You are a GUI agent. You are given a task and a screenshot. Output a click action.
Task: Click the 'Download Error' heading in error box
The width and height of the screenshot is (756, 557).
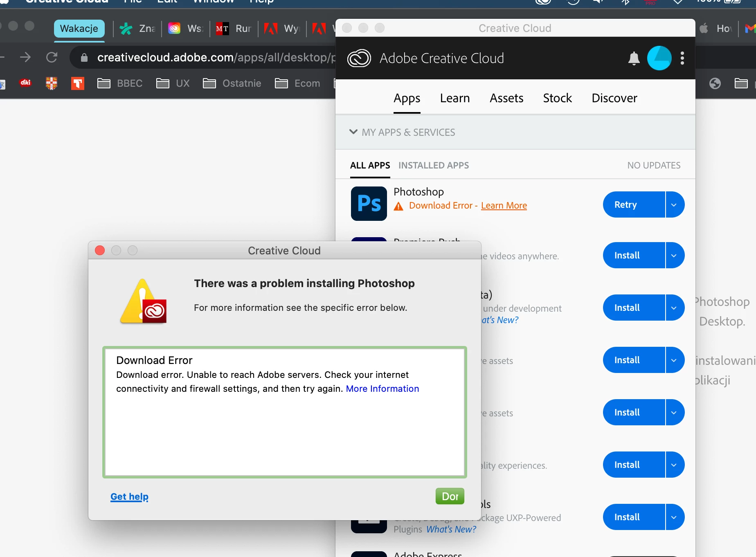(154, 360)
